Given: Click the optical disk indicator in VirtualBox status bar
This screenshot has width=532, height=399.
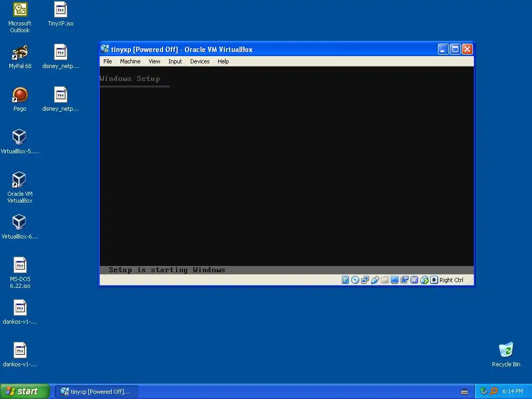Looking at the screenshot, I should 355,280.
